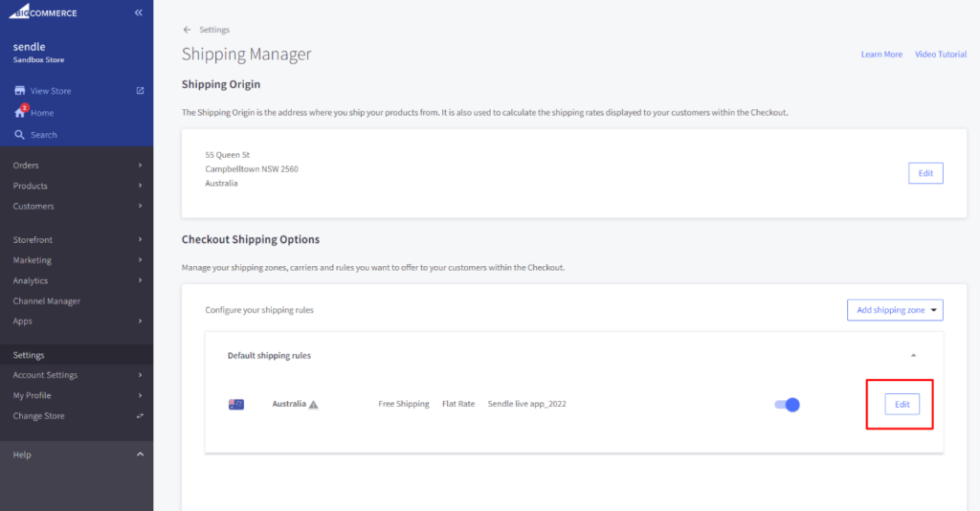The image size is (980, 511).
Task: Click the Change Store swap arrows icon
Action: click(140, 416)
